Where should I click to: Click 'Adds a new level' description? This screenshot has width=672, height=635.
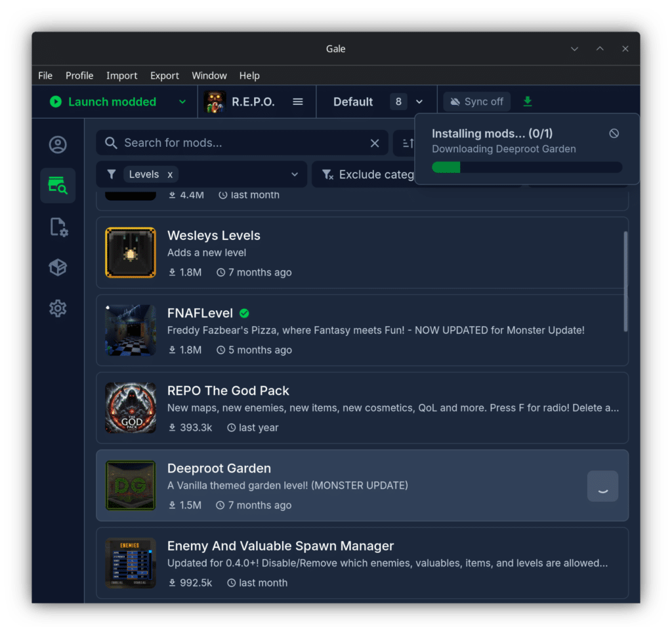coord(207,253)
